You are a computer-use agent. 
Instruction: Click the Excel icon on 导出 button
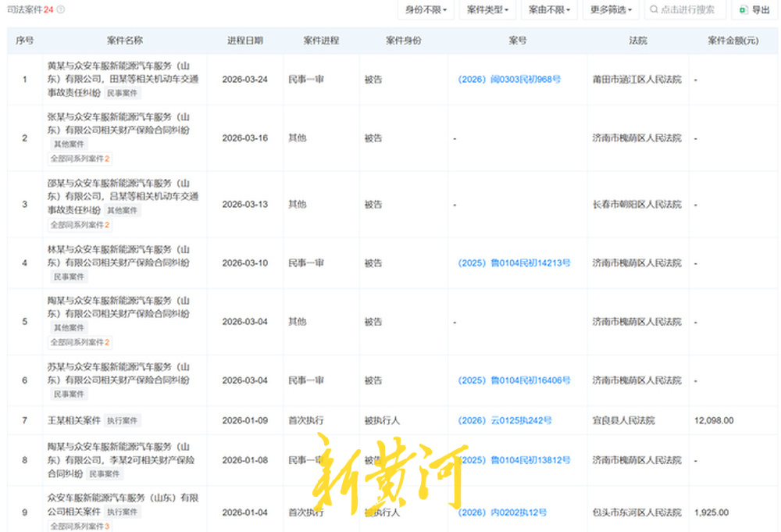(744, 10)
